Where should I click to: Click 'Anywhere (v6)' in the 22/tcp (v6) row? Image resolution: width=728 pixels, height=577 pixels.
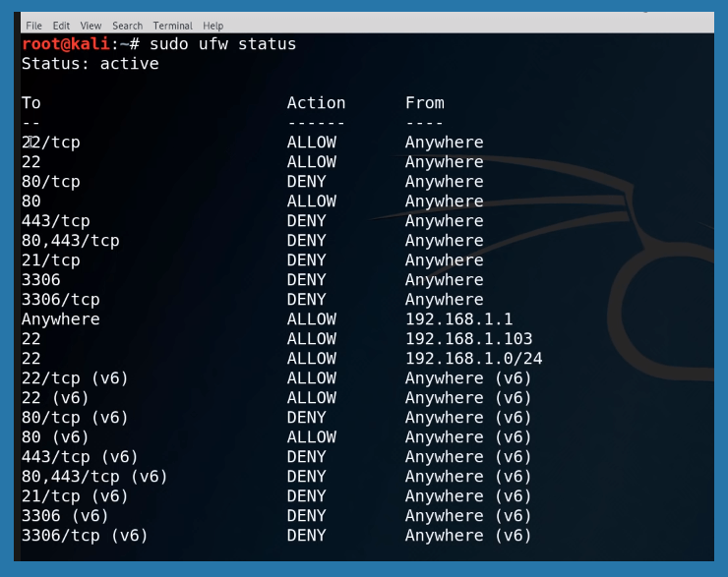pos(468,378)
